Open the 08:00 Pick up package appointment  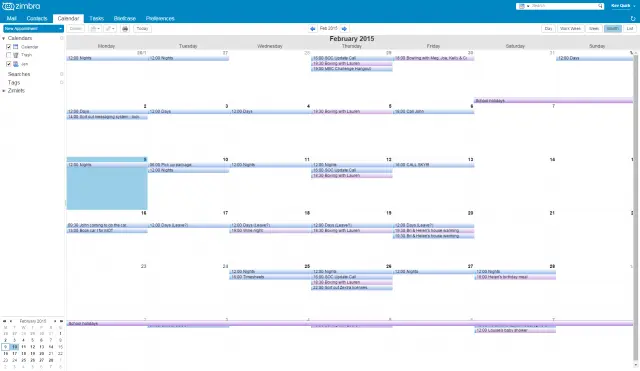pyautogui.click(x=188, y=165)
